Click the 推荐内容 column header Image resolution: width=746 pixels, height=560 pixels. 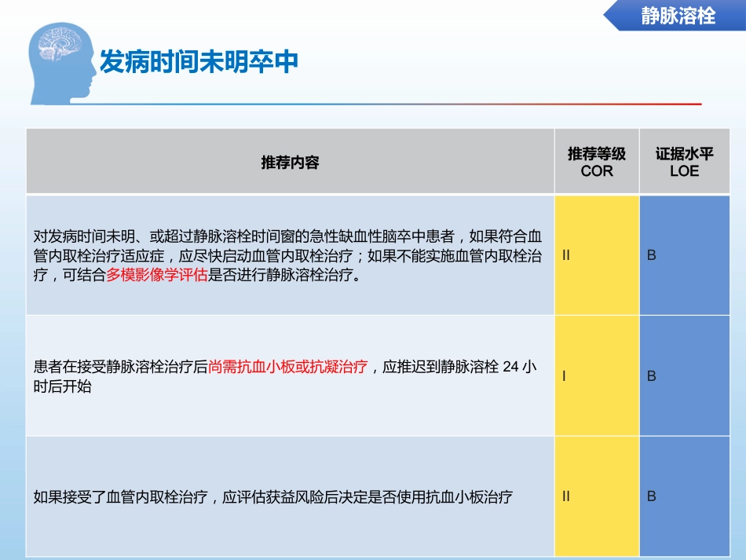[x=291, y=161]
